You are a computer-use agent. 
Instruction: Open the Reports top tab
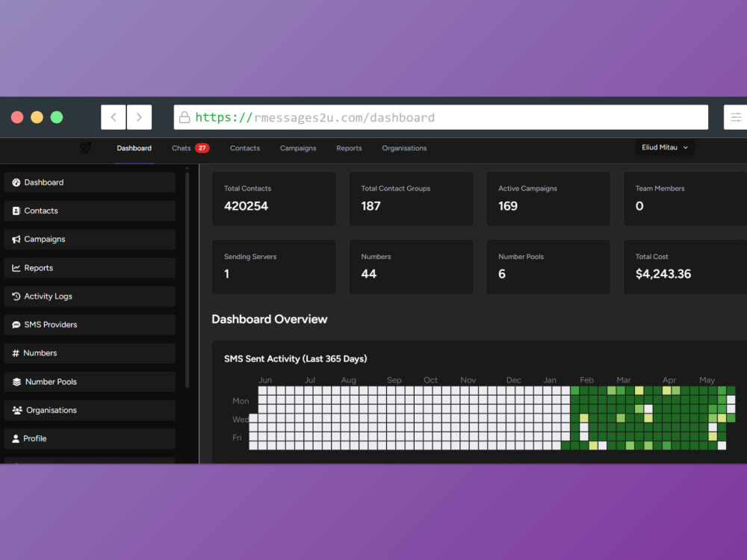click(349, 148)
